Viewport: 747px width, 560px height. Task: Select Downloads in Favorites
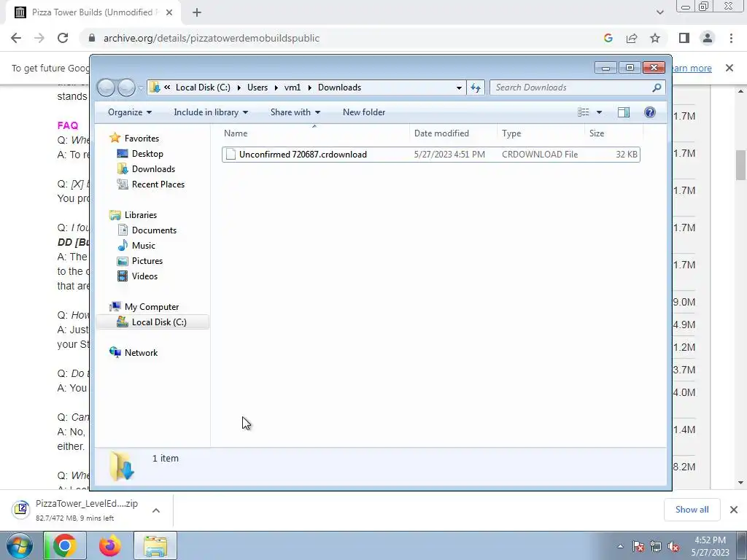[x=153, y=169]
